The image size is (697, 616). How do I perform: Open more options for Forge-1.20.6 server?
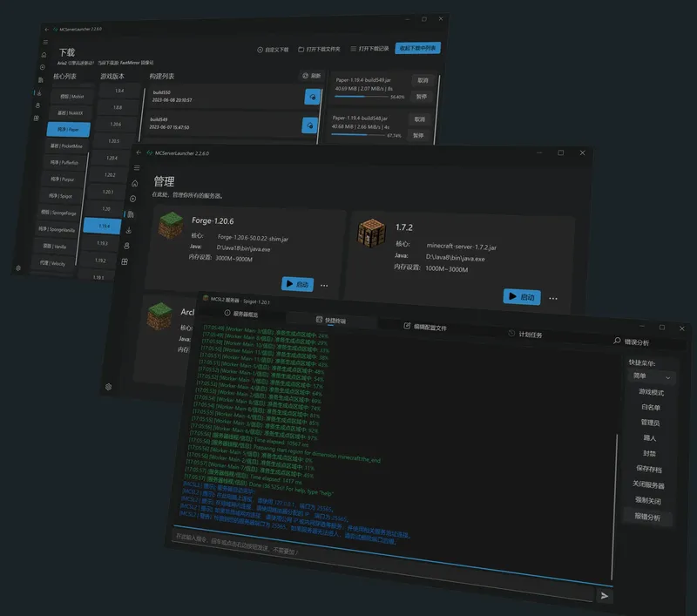click(324, 285)
